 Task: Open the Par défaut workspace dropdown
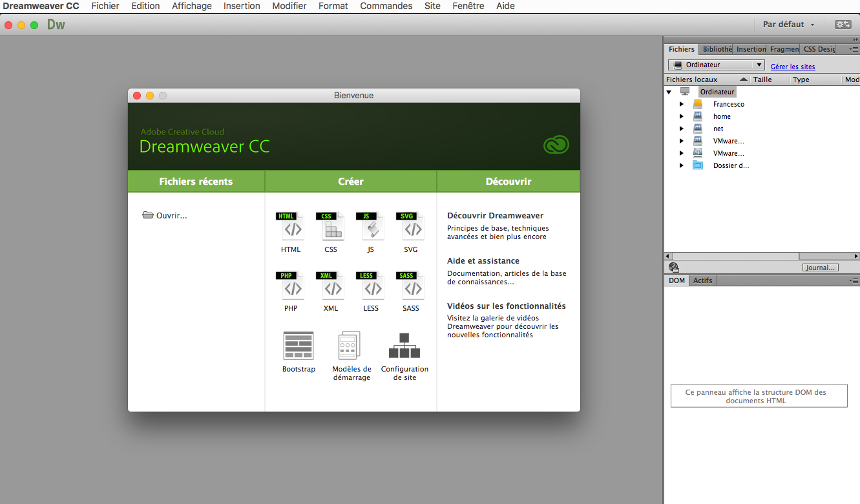click(788, 25)
